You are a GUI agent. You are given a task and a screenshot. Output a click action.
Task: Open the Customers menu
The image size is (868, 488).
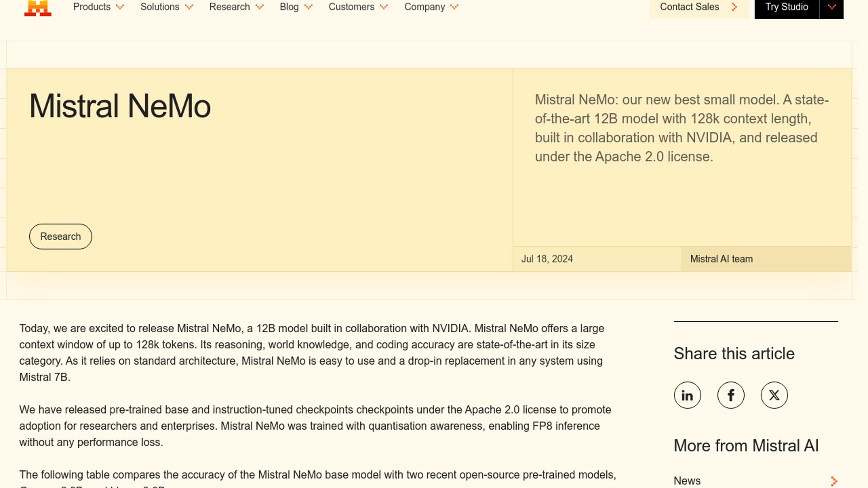[x=351, y=7]
